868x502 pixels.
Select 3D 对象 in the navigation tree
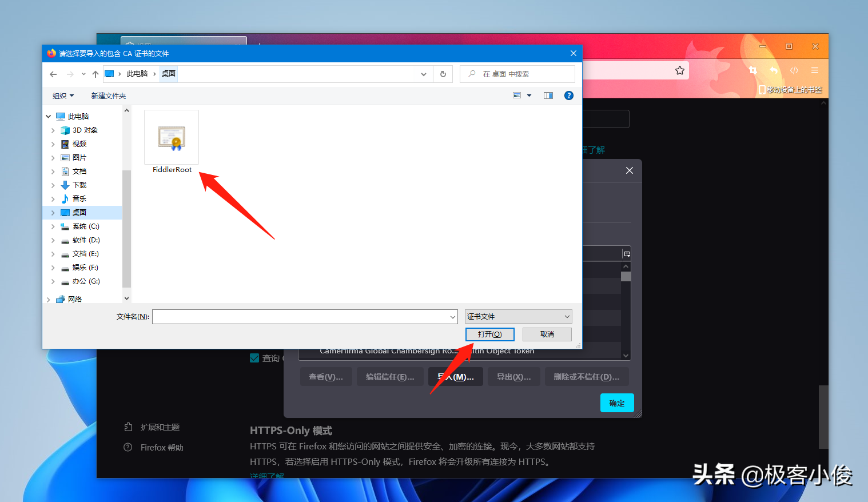[x=85, y=130]
